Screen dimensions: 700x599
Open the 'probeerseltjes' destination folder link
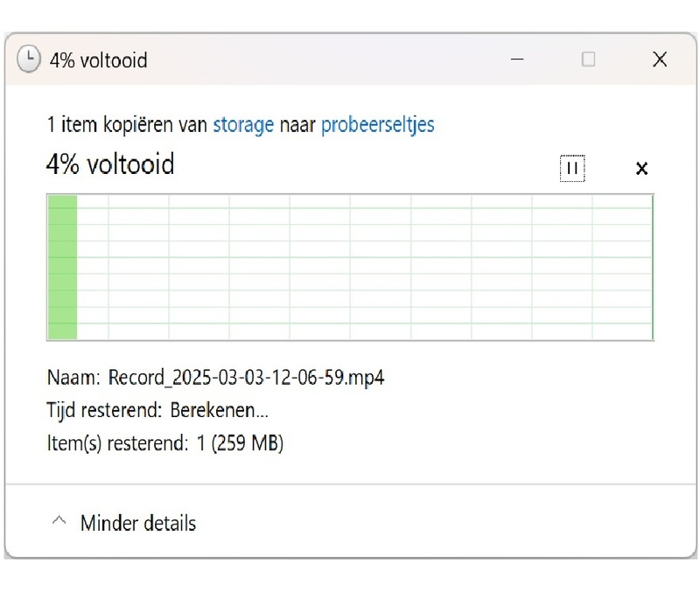[377, 125]
